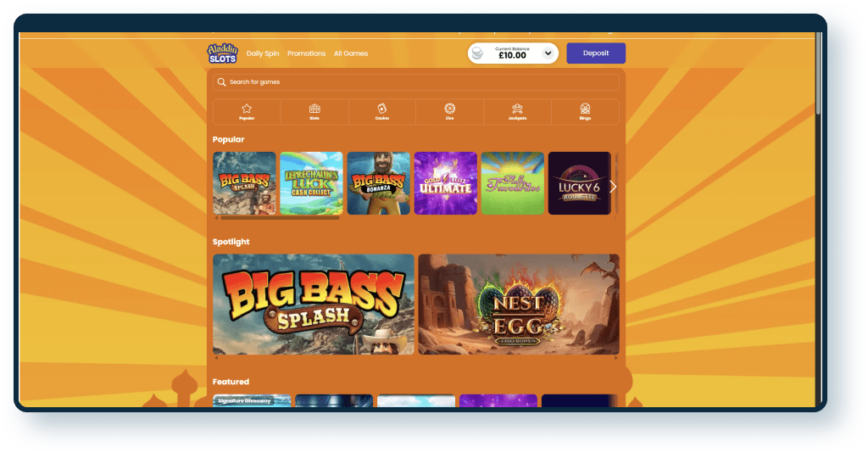Click the Aladdin Slots logo
868x453 pixels.
223,53
